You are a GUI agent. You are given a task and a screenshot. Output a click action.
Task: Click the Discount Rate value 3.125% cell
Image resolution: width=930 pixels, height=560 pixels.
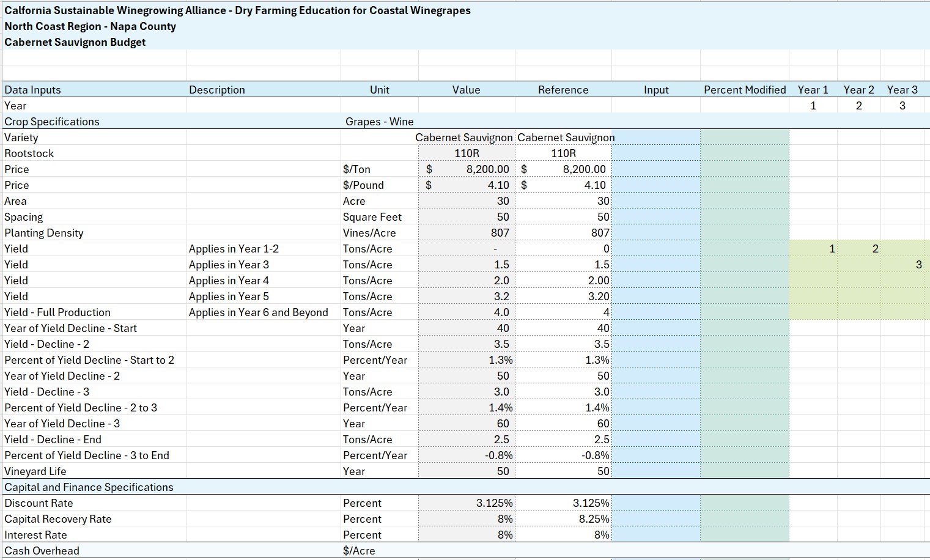[x=467, y=503]
